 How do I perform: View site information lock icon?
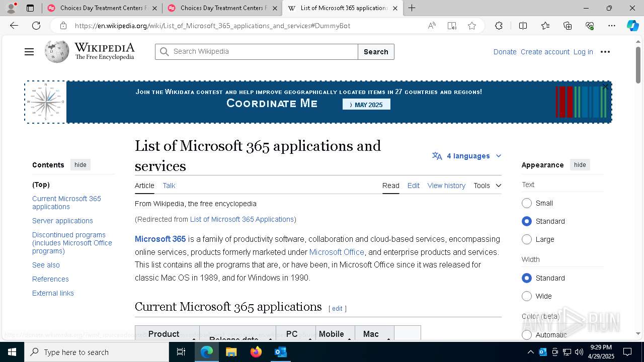pos(63,26)
